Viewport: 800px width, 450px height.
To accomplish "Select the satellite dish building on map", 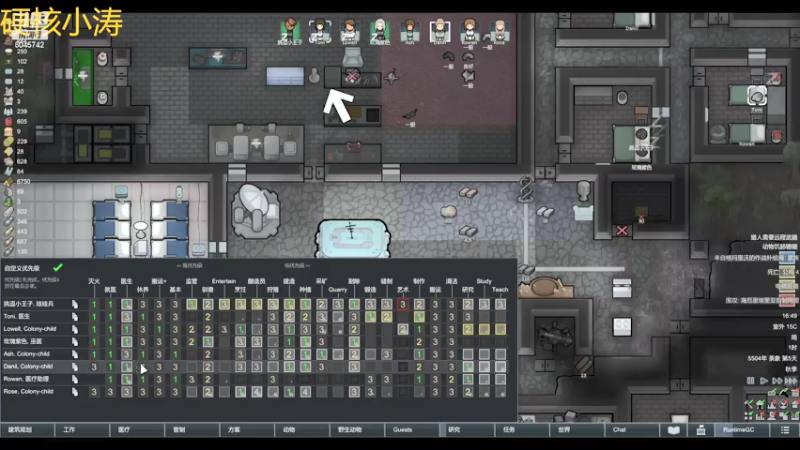I will pos(255,211).
